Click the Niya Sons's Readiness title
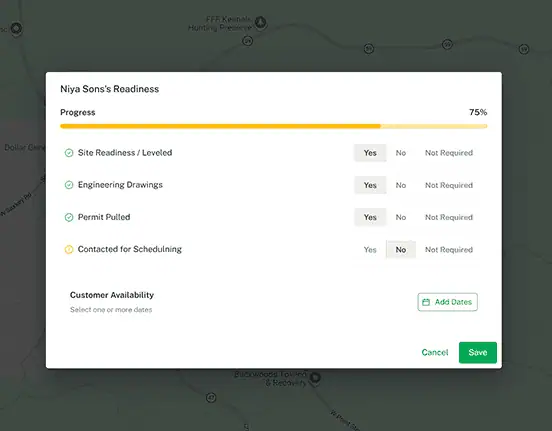This screenshot has height=431, width=552. (x=109, y=89)
